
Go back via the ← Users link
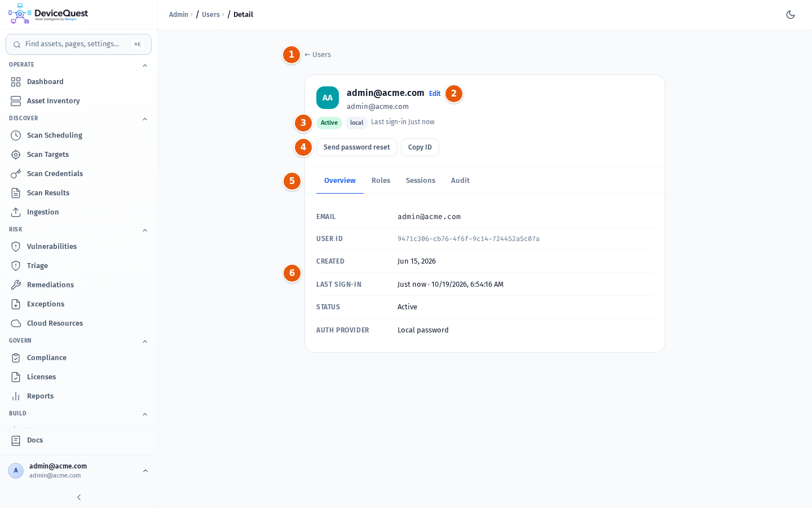coord(317,55)
